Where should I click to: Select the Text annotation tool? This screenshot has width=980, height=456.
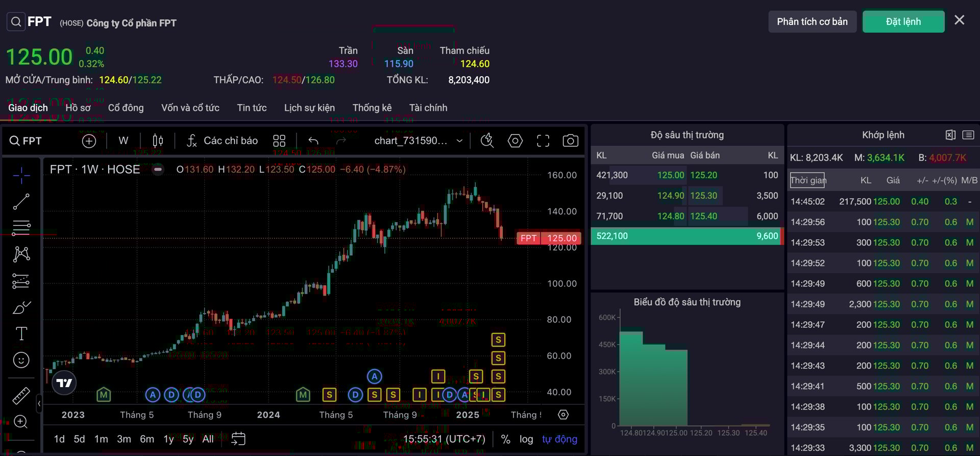coord(21,333)
